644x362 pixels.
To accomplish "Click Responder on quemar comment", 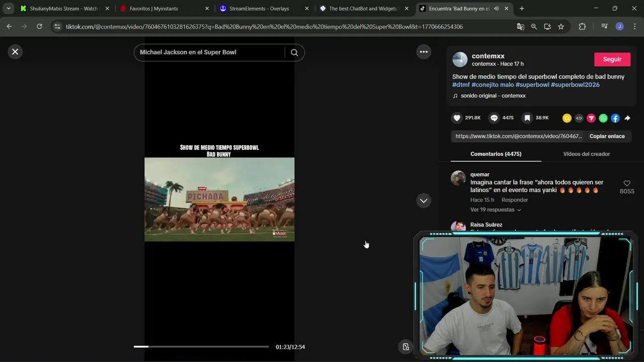I will click(x=515, y=200).
